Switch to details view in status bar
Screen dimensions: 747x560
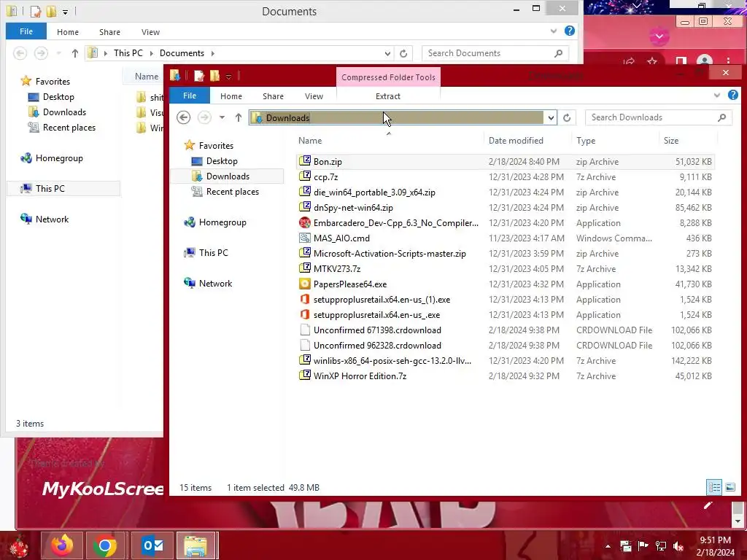[714, 486]
